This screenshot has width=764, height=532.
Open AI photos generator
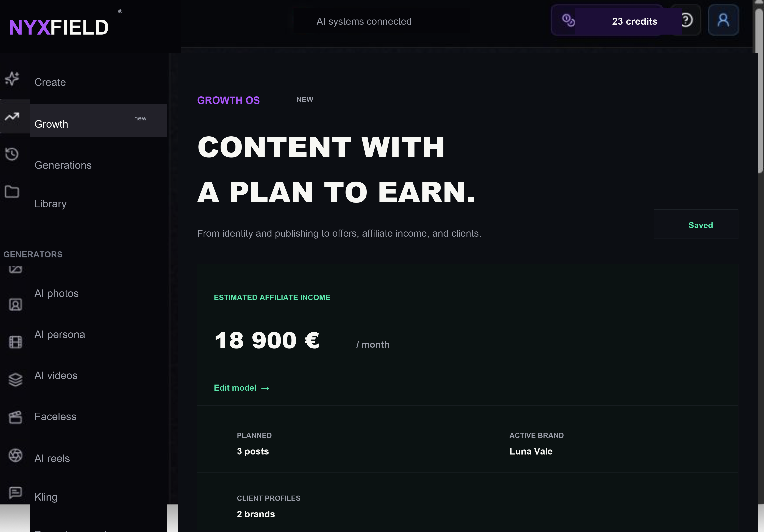click(x=57, y=293)
